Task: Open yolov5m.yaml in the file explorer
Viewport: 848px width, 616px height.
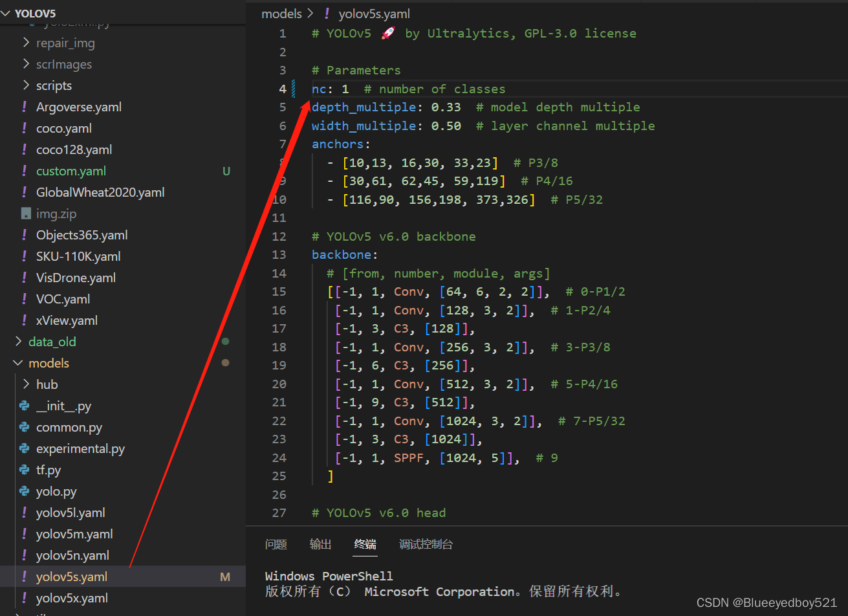Action: tap(74, 534)
